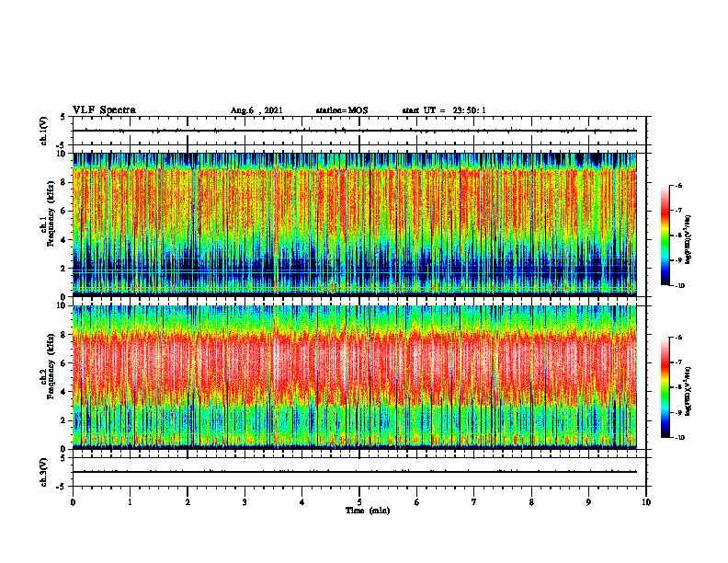Click the ch.1 "Frequency (kHz)" axis label
Screen dimensions: 728x563
pyautogui.click(x=51, y=214)
